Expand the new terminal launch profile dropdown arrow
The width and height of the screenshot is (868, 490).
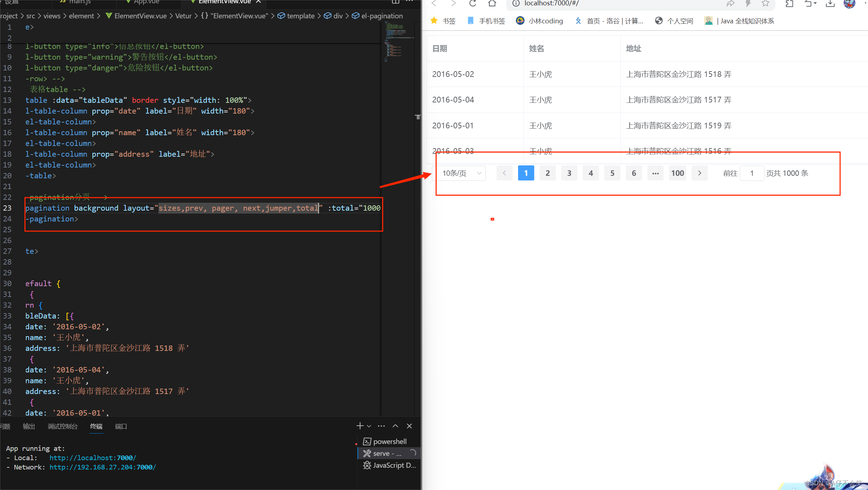coord(369,426)
